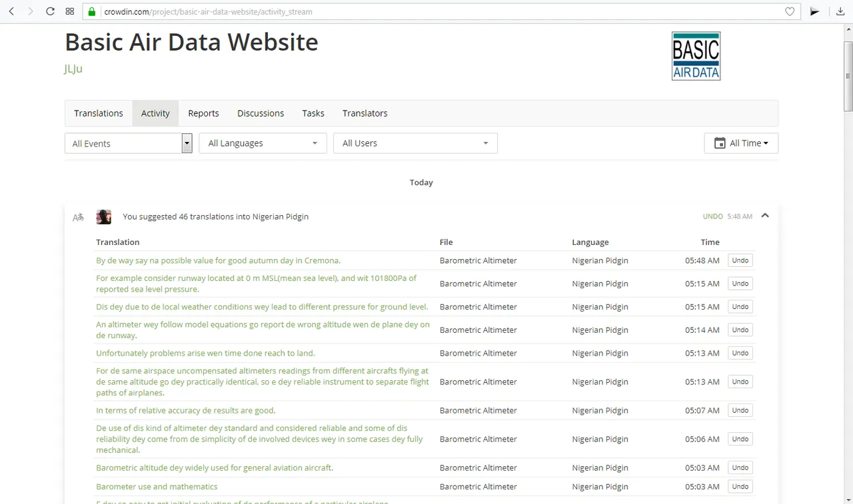Undo the 'Barometer use and mathematics' translation
The height and width of the screenshot is (504, 853).
740,487
